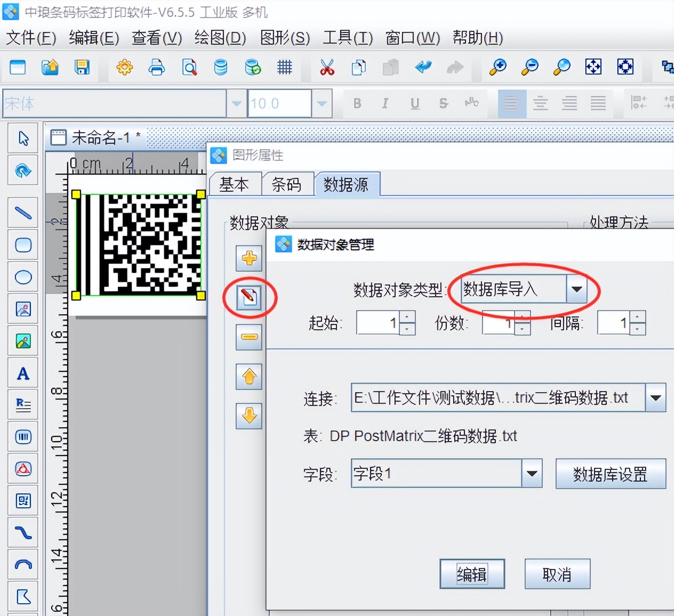Zoom in on the canvas
The image size is (674, 616).
tap(498, 67)
